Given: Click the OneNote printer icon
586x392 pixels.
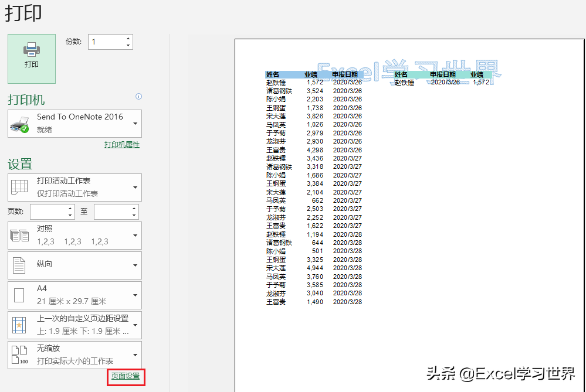Looking at the screenshot, I should coord(19,124).
